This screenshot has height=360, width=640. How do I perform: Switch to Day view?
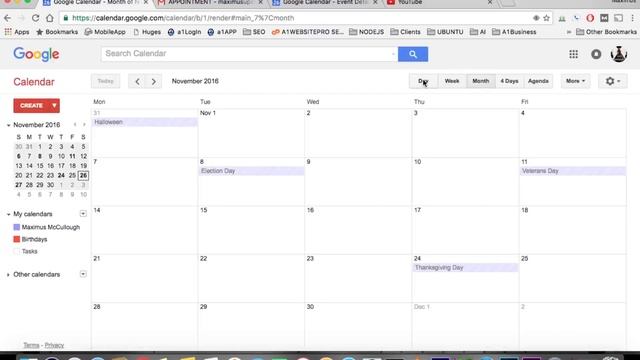tap(424, 81)
